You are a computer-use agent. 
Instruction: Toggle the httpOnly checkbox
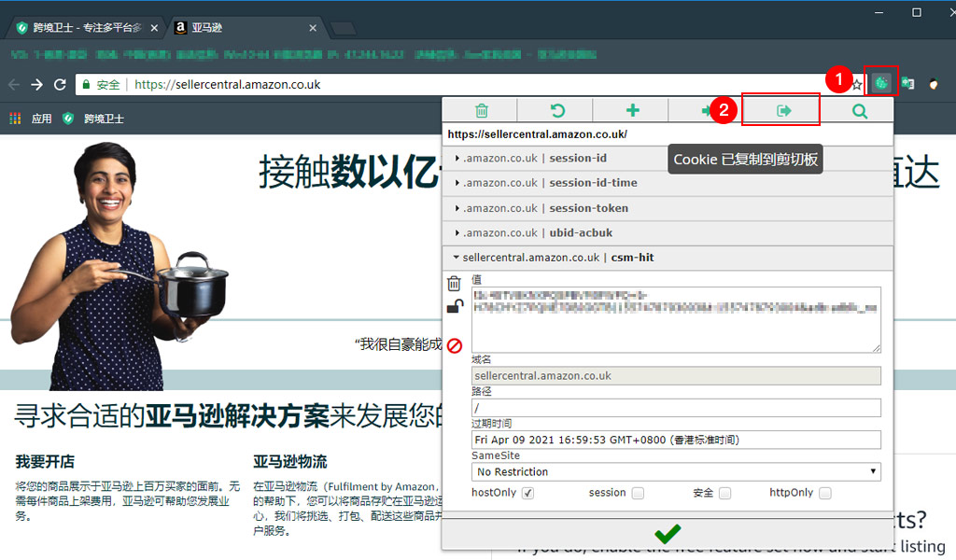825,493
